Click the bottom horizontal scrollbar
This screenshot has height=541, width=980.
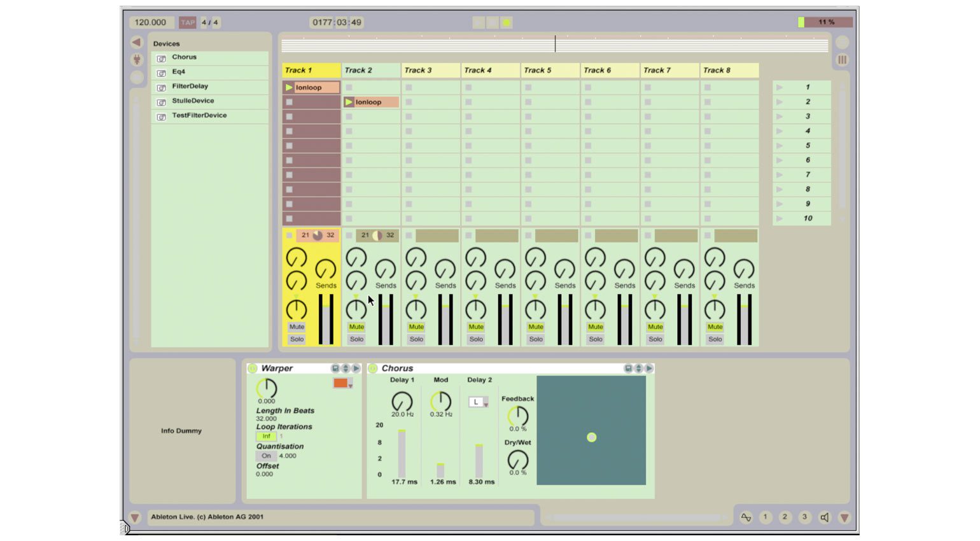point(636,517)
